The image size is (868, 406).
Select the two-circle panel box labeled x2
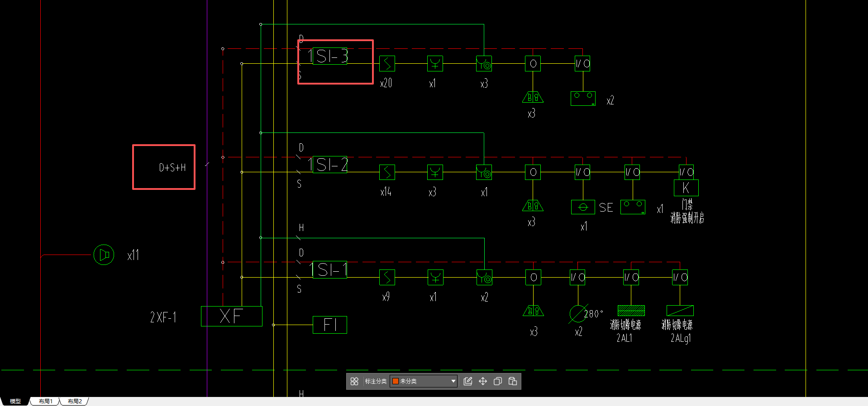583,99
